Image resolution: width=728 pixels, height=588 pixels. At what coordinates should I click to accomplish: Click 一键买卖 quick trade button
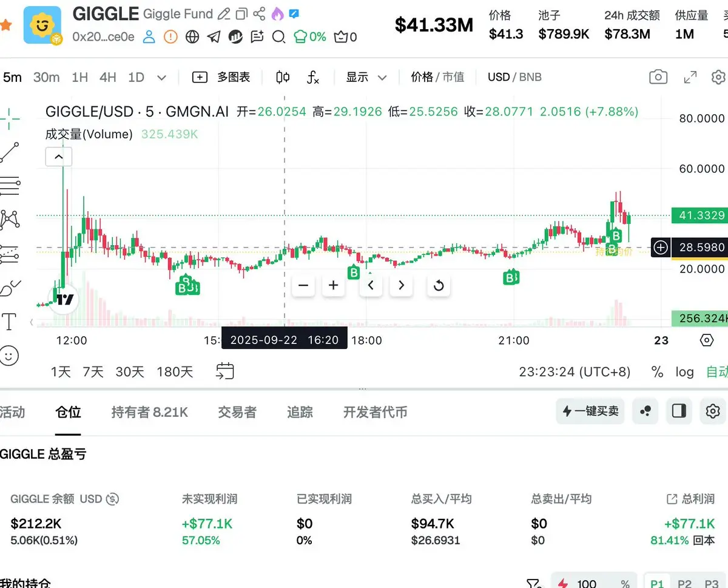[590, 411]
